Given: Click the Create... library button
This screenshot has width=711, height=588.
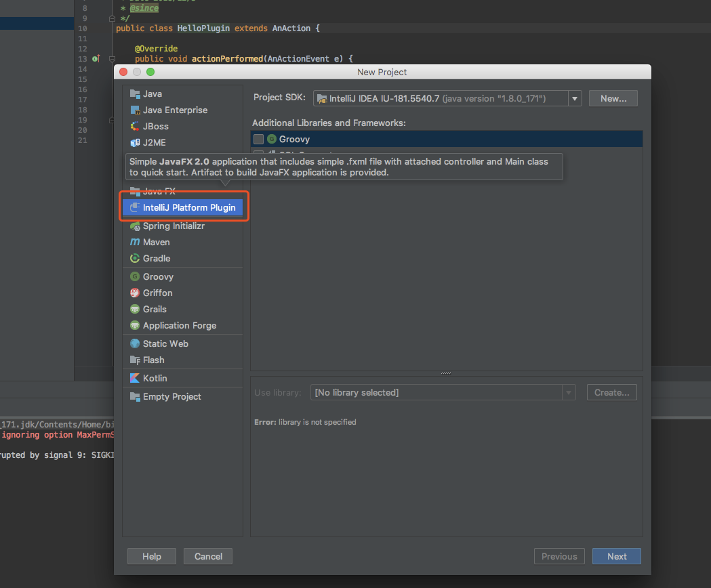Looking at the screenshot, I should (611, 393).
